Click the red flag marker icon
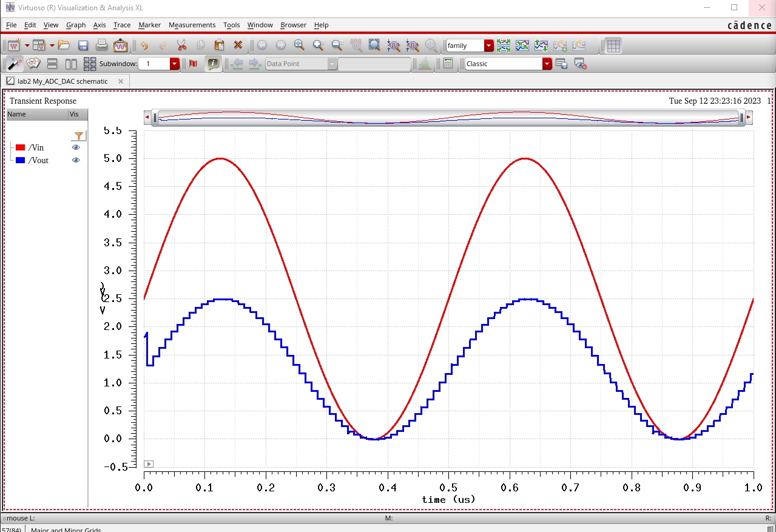 tap(194, 64)
